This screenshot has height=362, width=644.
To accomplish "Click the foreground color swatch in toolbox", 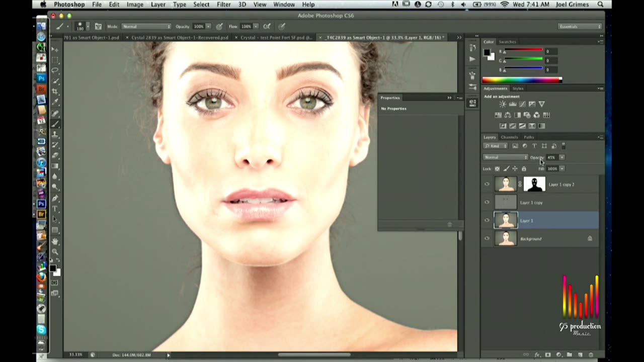I will (52, 269).
